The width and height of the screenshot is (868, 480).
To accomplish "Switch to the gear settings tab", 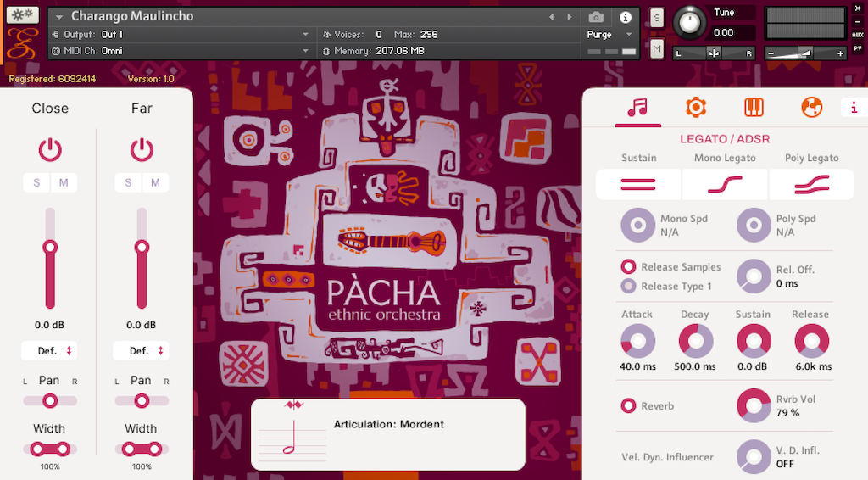I will tap(696, 108).
